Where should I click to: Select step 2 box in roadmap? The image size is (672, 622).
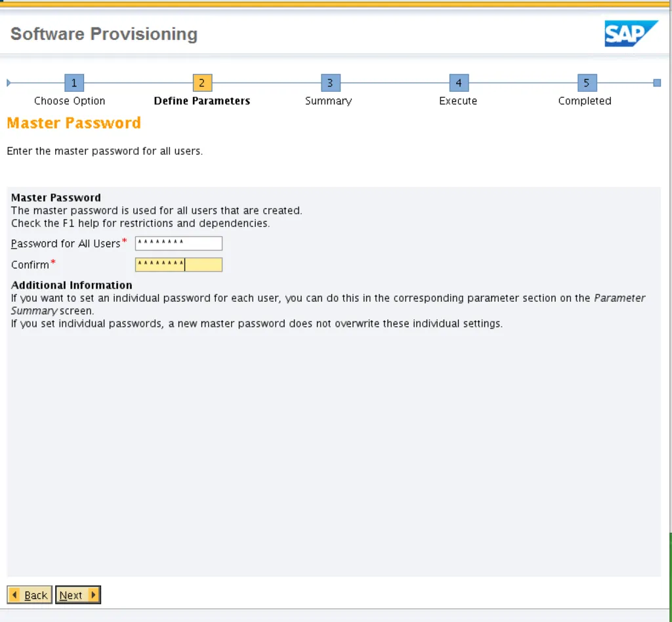(202, 83)
